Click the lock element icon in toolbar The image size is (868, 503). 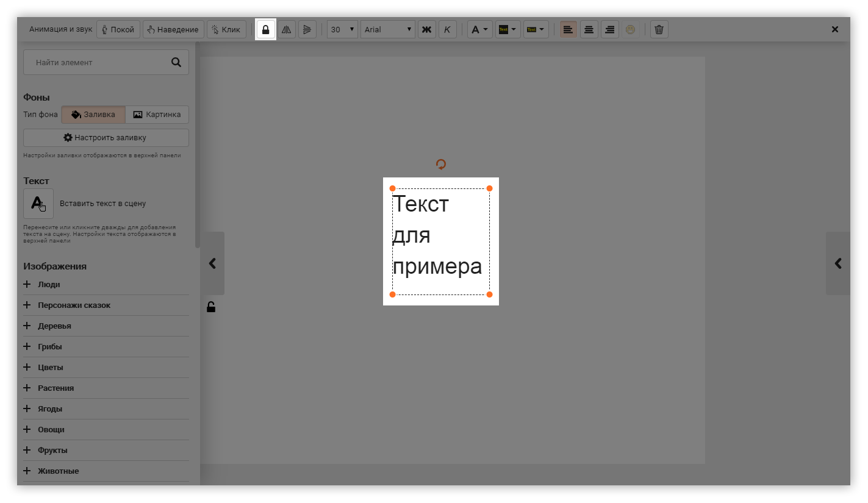click(x=265, y=29)
